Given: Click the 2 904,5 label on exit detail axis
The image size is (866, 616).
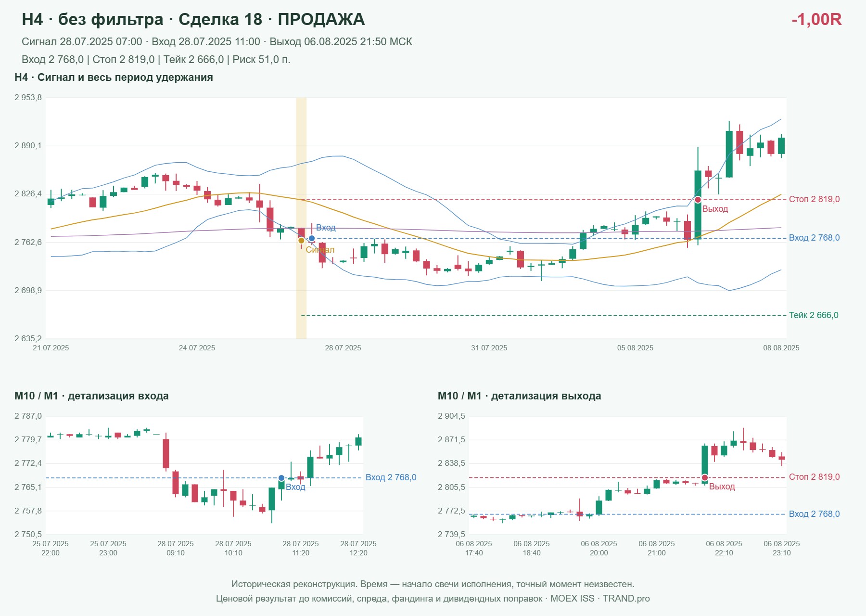Looking at the screenshot, I should [x=451, y=416].
